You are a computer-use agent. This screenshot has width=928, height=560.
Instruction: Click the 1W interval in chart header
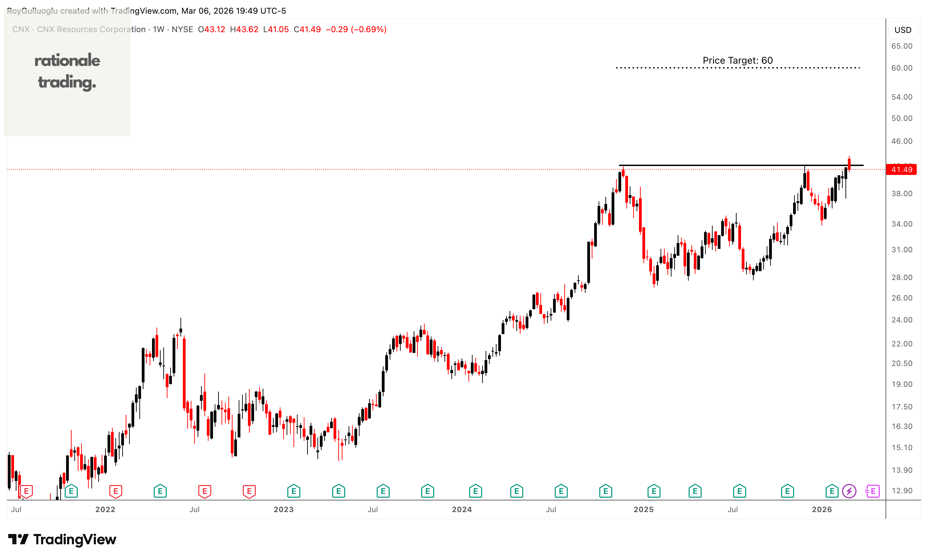coord(159,29)
